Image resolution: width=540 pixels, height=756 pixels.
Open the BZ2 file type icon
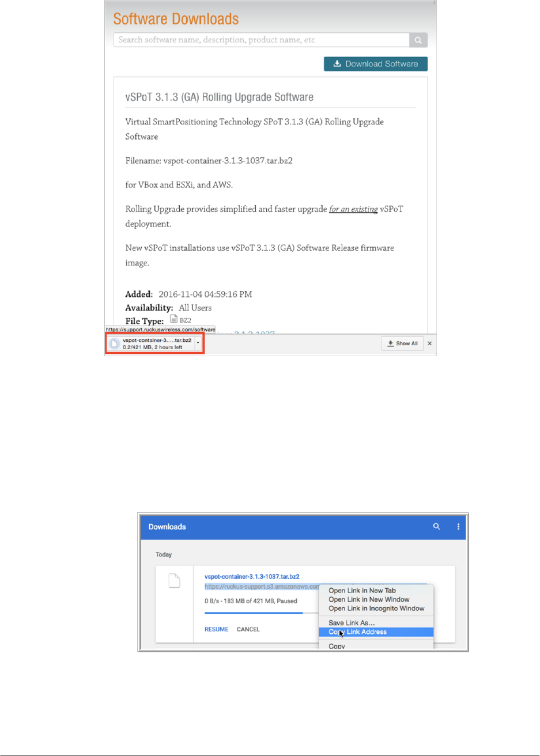point(174,319)
